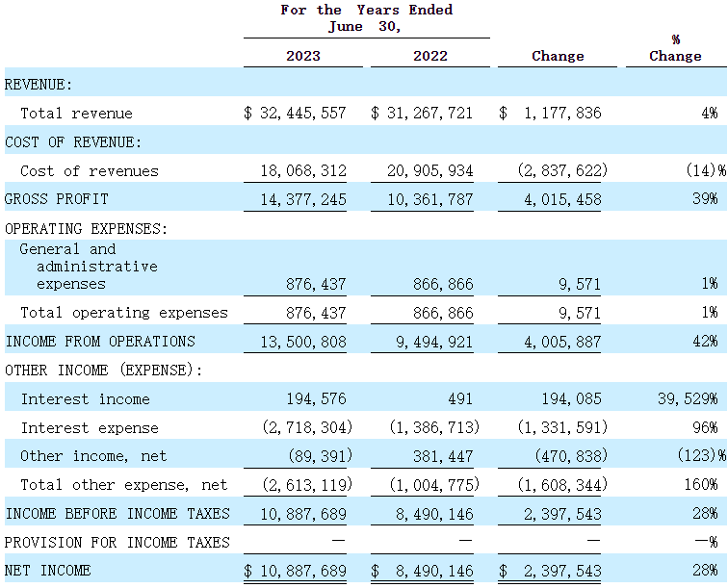
Task: Select the "Other income, net" label
Action: click(93, 456)
